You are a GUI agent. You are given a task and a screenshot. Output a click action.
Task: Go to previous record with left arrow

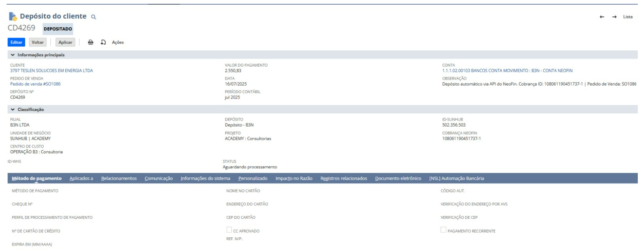[602, 17]
